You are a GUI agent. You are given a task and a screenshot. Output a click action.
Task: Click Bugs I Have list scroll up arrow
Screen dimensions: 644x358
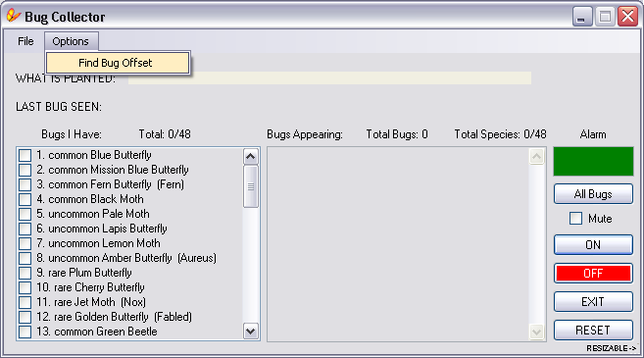click(251, 156)
